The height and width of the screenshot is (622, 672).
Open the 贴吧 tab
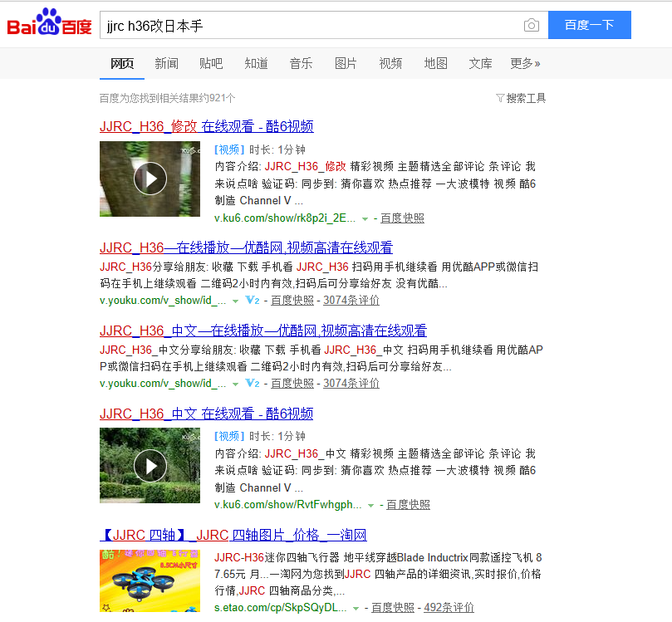(211, 63)
